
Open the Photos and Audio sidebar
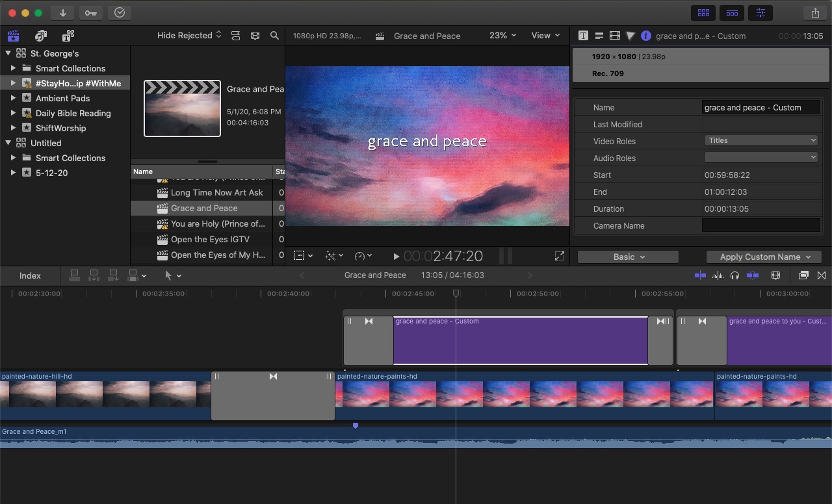(41, 36)
